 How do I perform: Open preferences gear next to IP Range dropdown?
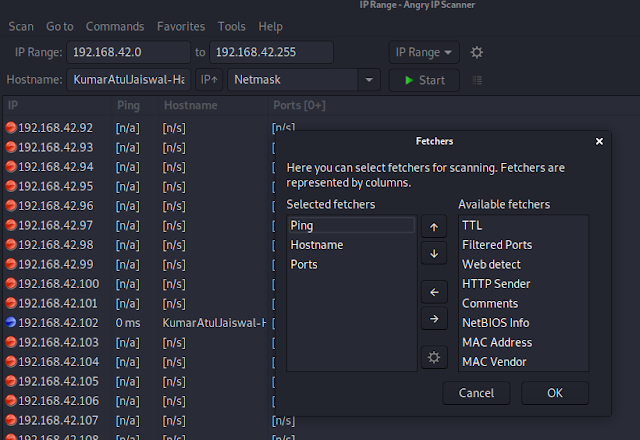click(x=476, y=52)
